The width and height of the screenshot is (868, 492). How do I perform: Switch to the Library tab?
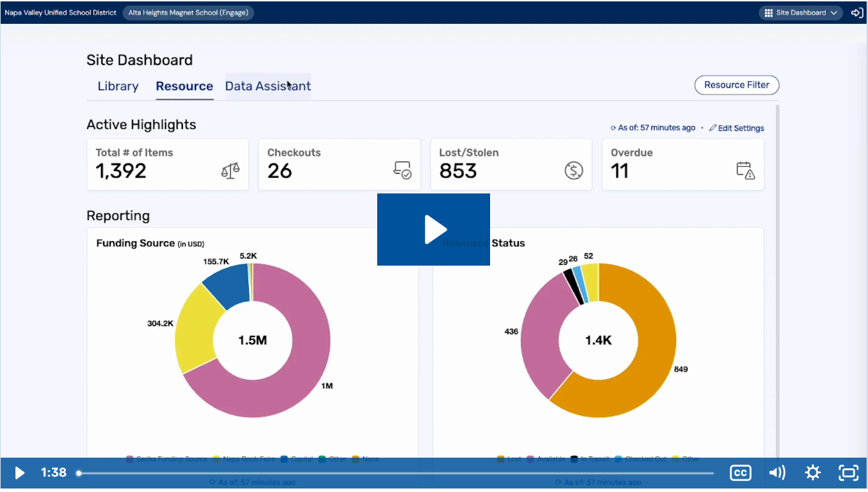118,86
